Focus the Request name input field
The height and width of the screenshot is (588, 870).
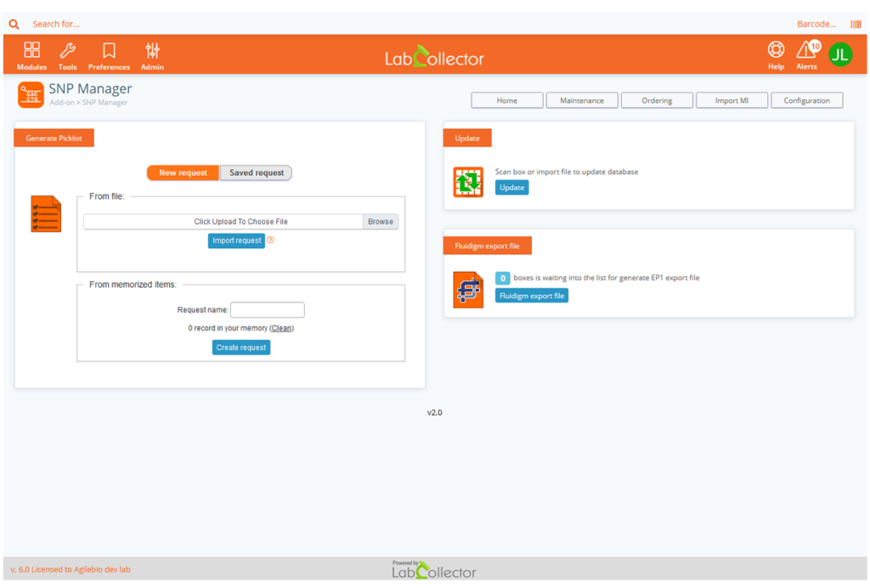pos(268,309)
